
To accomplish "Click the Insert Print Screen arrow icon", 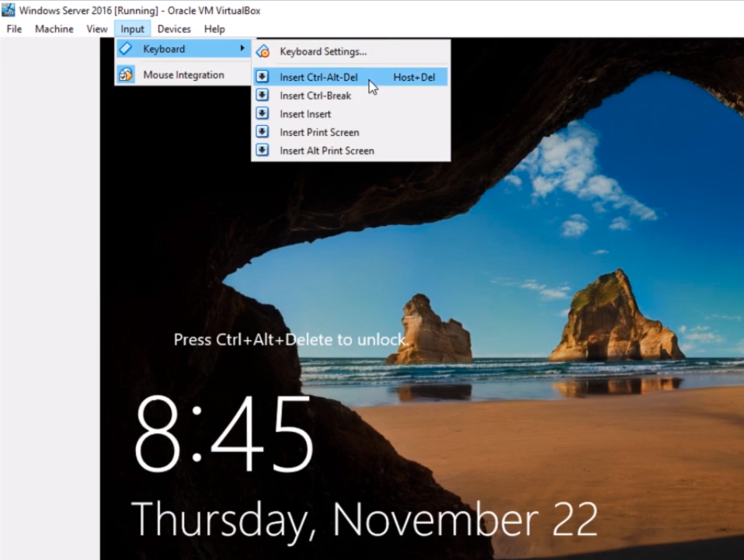I will pos(262,132).
